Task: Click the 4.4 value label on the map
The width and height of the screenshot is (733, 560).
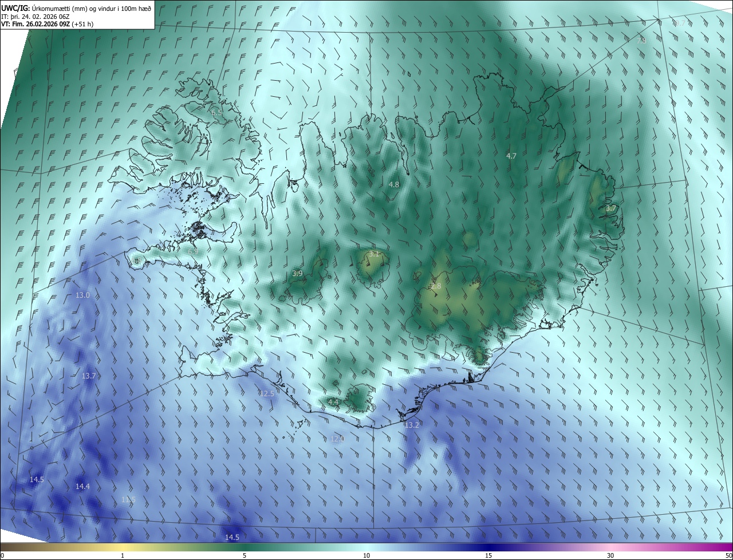Action: point(333,403)
